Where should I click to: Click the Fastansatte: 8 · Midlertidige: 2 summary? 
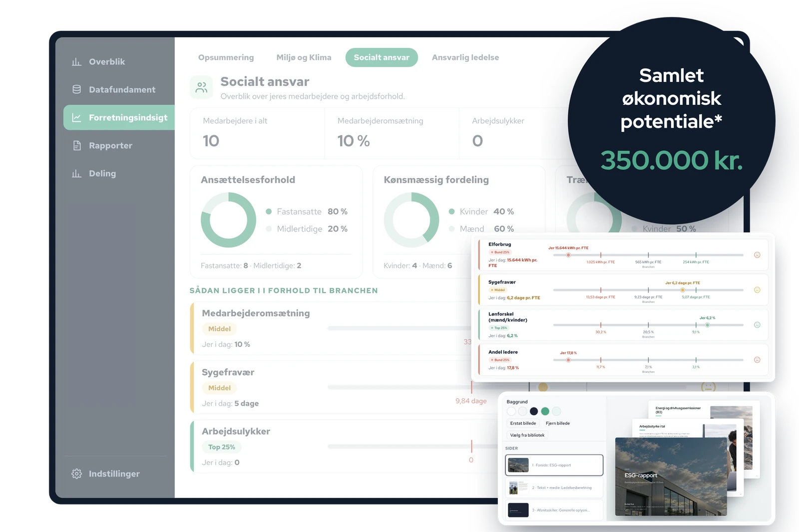pos(251,266)
